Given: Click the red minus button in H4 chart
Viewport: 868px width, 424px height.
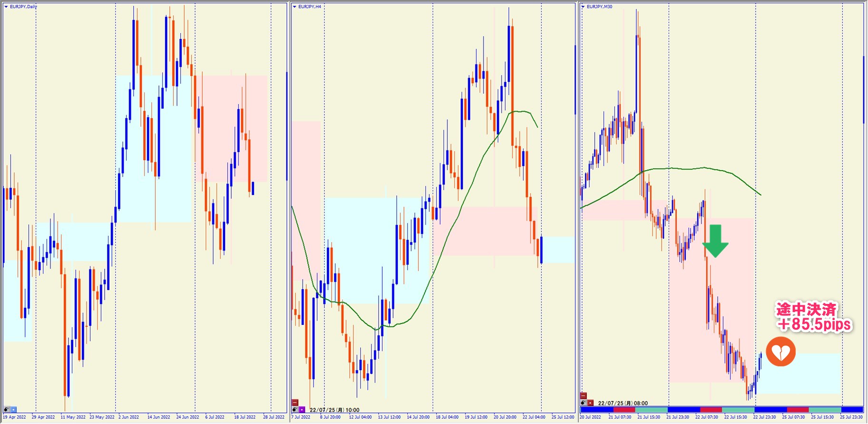Looking at the screenshot, I should point(295,403).
